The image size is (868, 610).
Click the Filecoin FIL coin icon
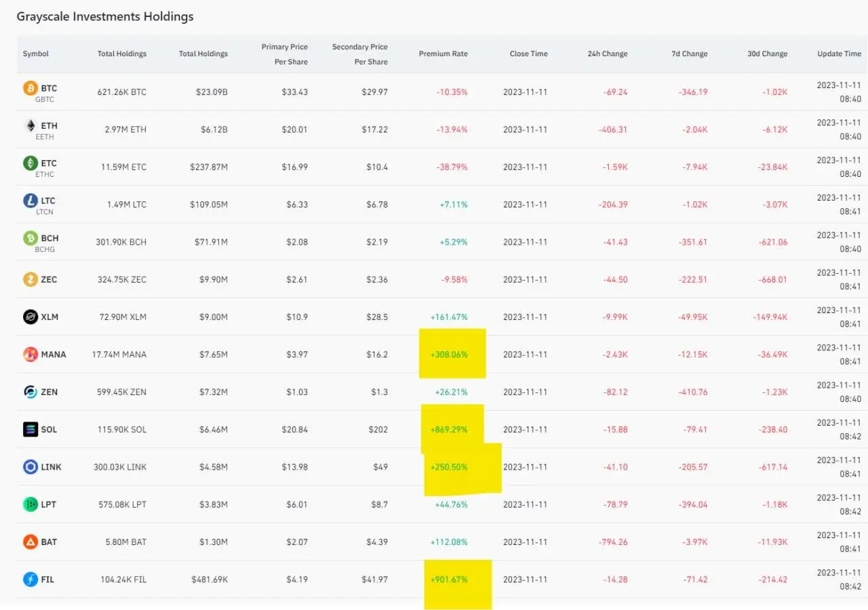tap(31, 579)
